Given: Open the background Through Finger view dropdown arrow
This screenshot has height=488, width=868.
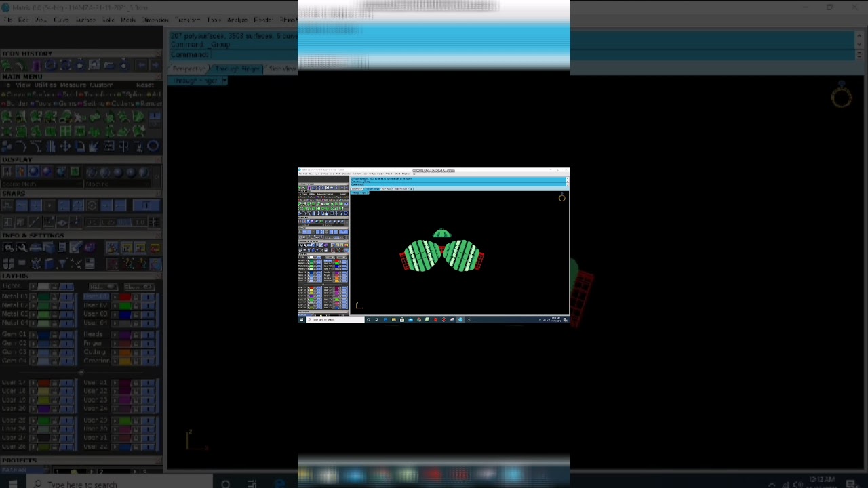Looking at the screenshot, I should pos(224,81).
